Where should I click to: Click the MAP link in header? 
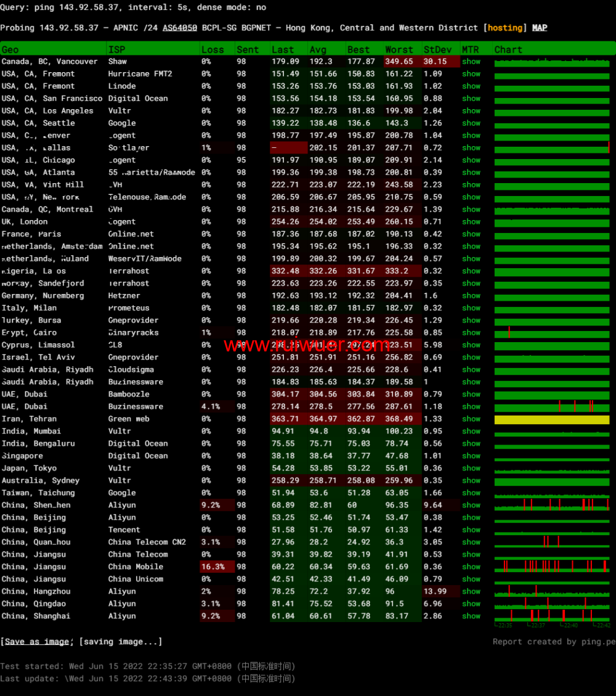point(540,28)
